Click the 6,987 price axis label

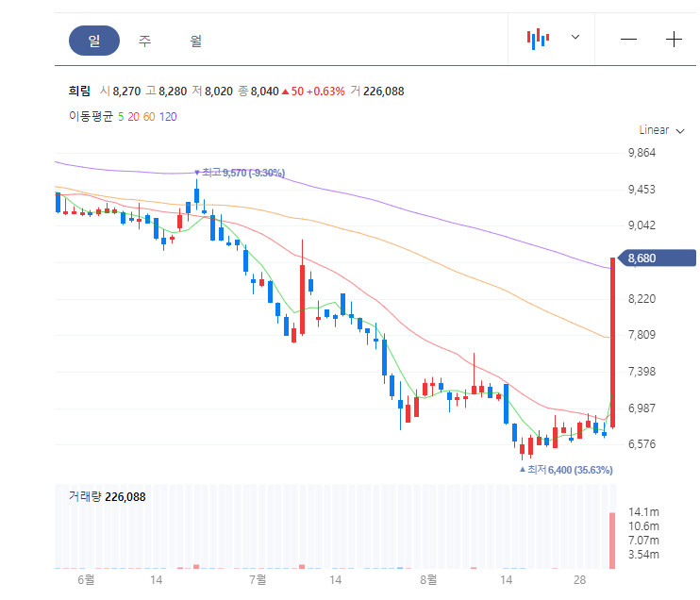642,408
